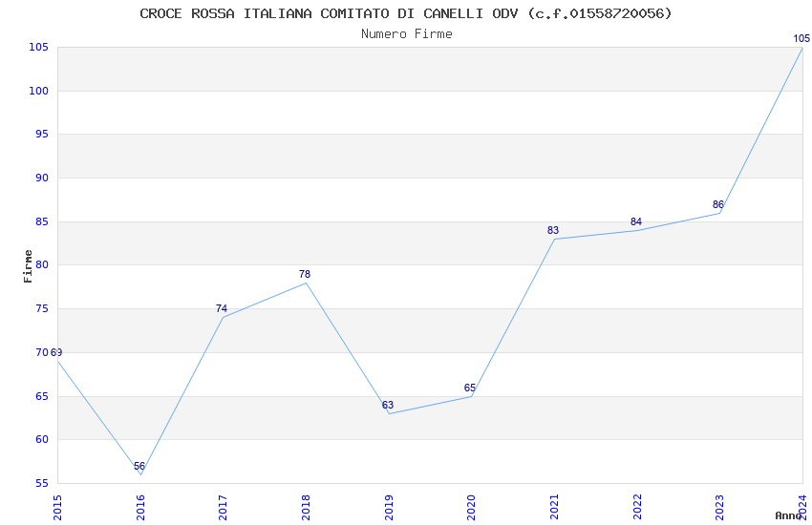Click the x-axis year 2015
Screen dimensions: 812x525
coord(57,508)
